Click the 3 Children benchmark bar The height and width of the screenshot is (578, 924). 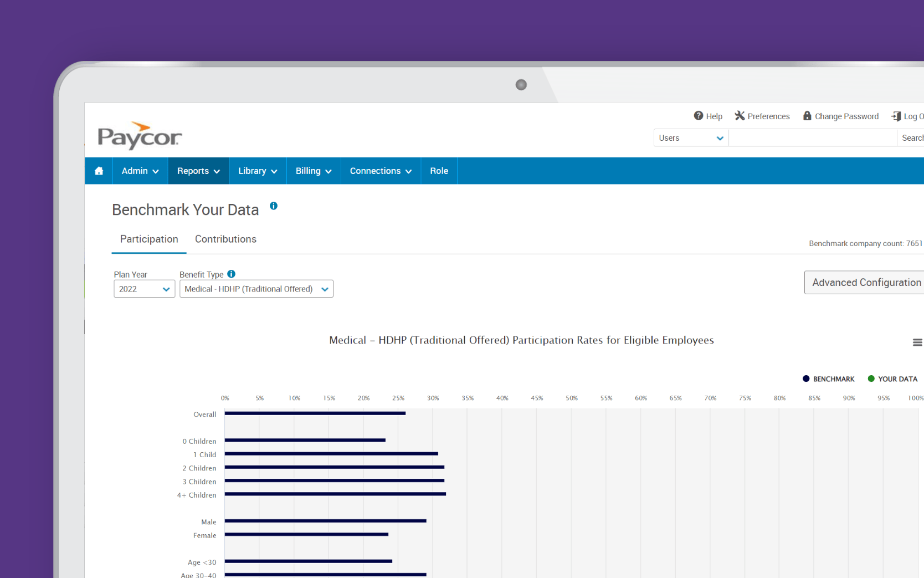point(335,480)
